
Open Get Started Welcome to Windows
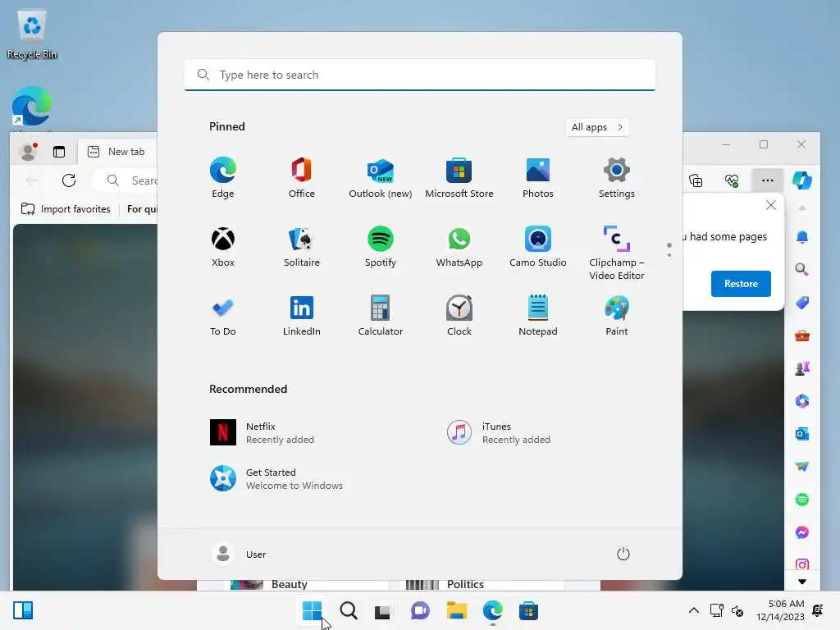pyautogui.click(x=276, y=478)
